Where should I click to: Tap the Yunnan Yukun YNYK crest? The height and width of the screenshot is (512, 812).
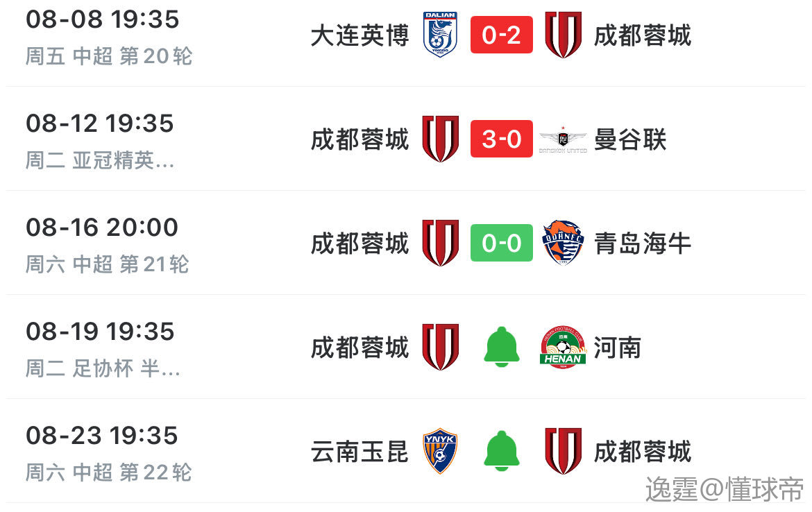pyautogui.click(x=440, y=451)
